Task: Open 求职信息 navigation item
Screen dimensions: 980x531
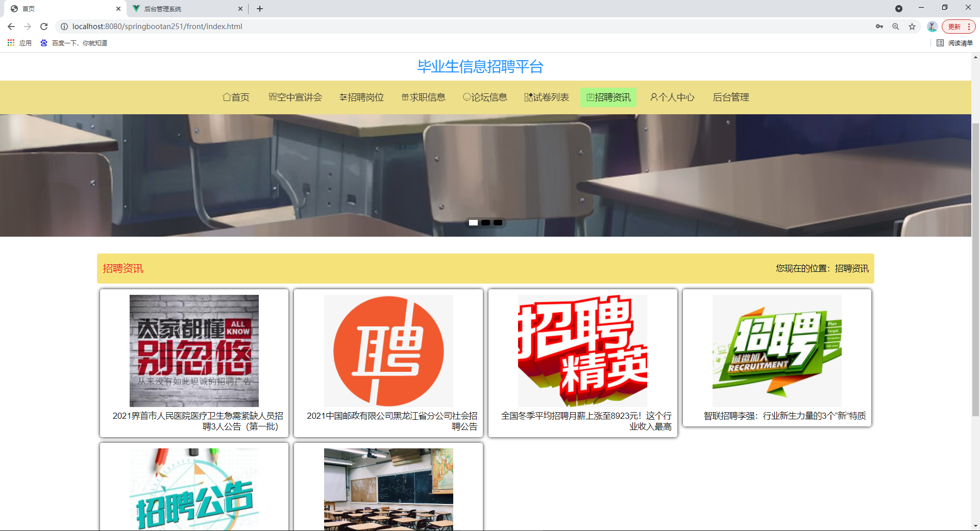Action: click(424, 97)
